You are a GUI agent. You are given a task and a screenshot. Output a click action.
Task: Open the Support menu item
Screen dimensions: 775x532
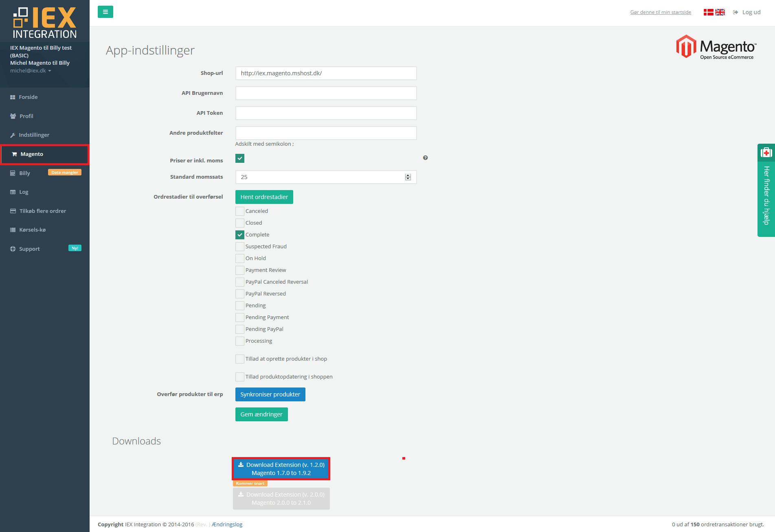[x=45, y=249]
